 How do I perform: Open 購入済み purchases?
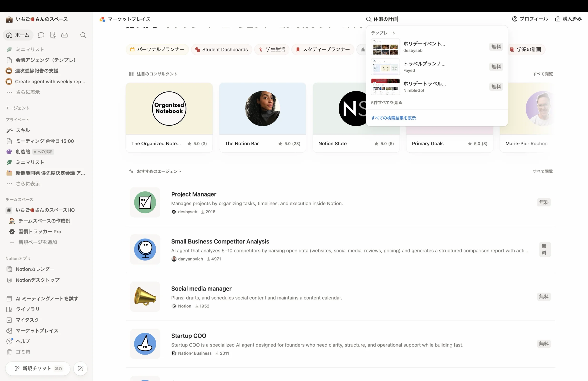[x=568, y=19]
